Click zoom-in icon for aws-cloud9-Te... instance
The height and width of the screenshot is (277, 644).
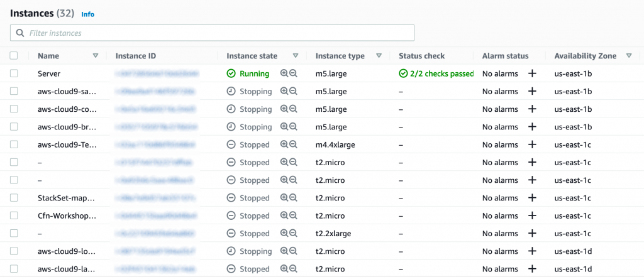[284, 144]
